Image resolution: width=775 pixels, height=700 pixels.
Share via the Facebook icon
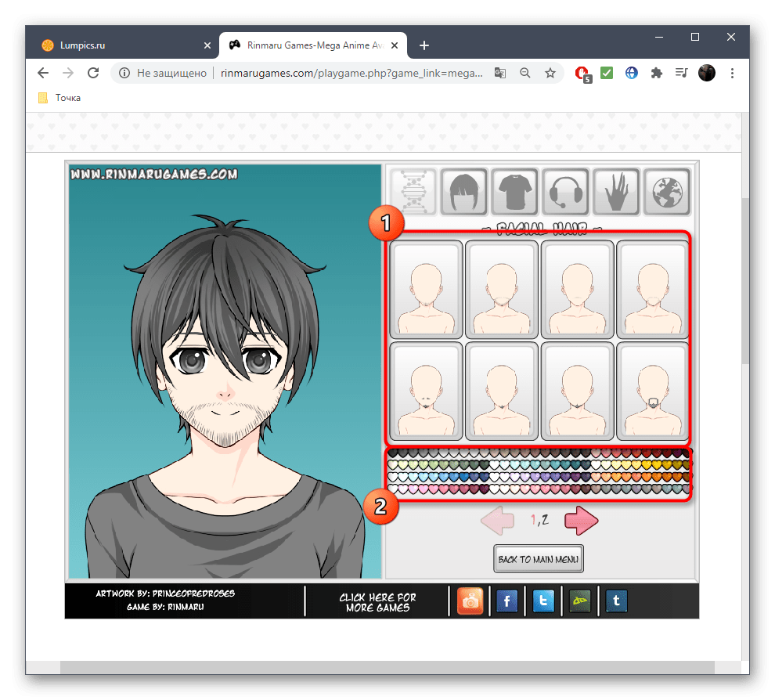[x=507, y=601]
